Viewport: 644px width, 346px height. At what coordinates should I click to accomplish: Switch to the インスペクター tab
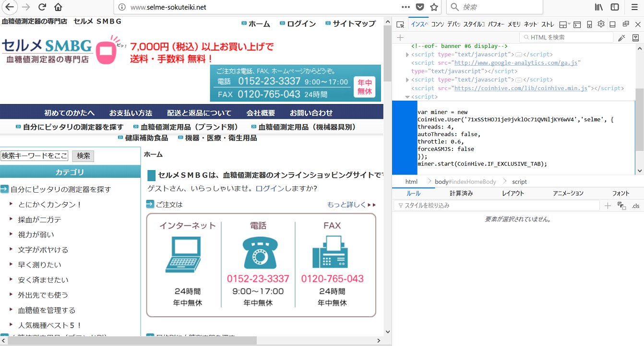418,24
